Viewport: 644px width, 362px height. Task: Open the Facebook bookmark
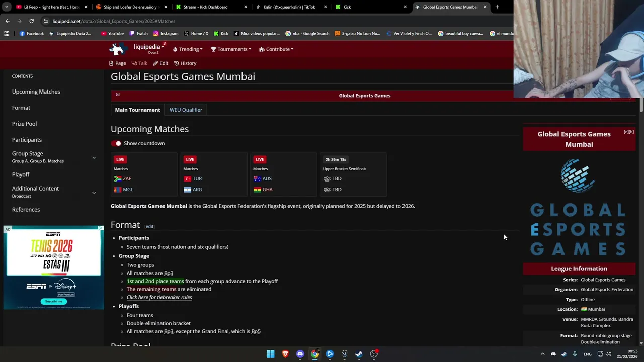[x=31, y=34]
